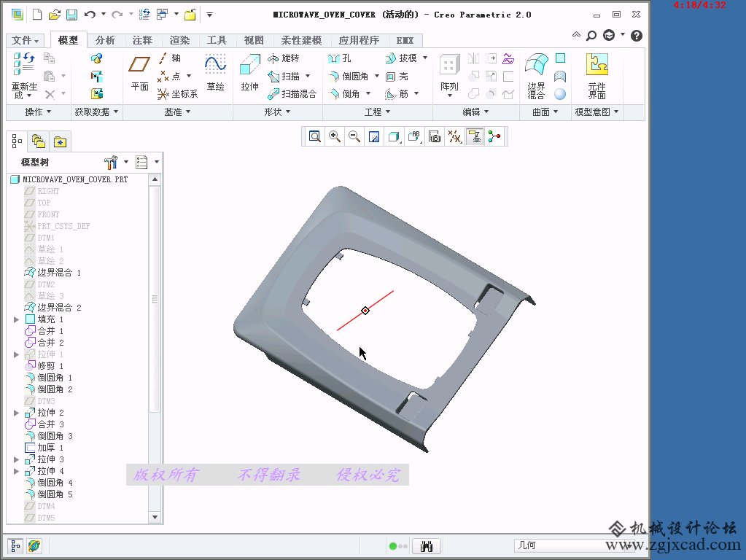Screen dimensions: 746x560
Task: Switch to Model Tree navigator tab
Action: pyautogui.click(x=17, y=141)
